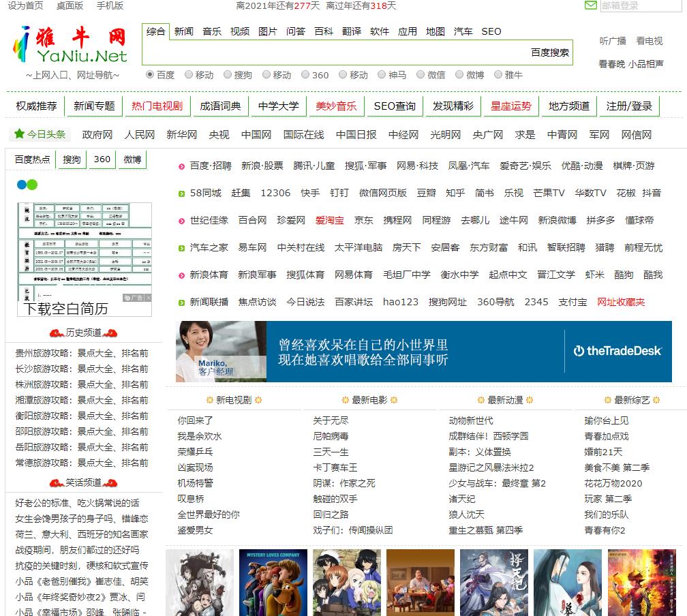Switch to the 视频 search tab
687x616 pixels.
click(240, 31)
